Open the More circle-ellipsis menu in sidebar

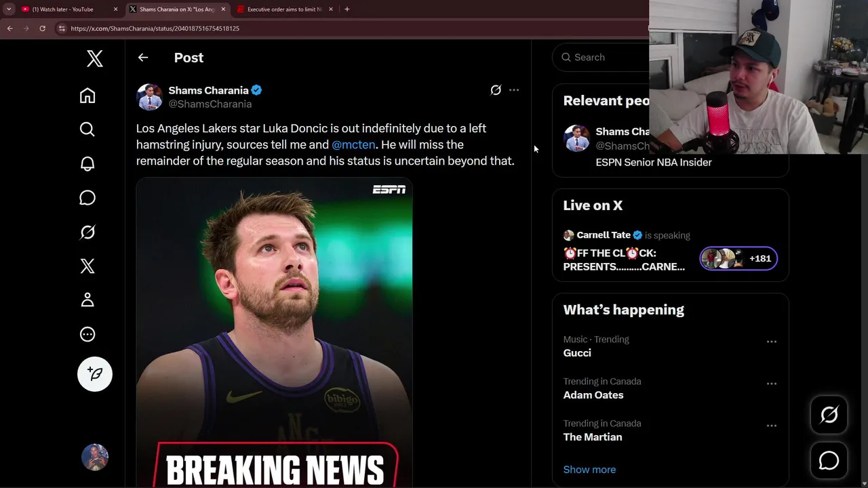[x=87, y=334]
